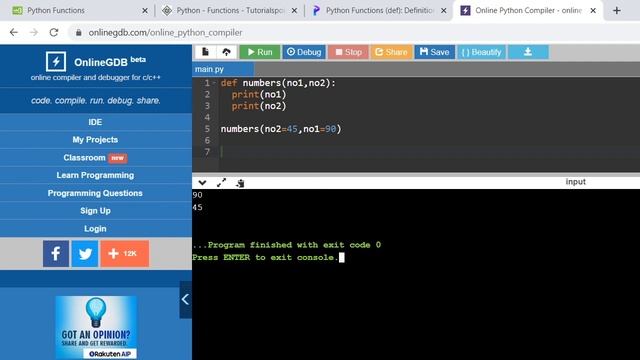Go to Learn Programming page
This screenshot has height=360, width=640.
(x=95, y=175)
